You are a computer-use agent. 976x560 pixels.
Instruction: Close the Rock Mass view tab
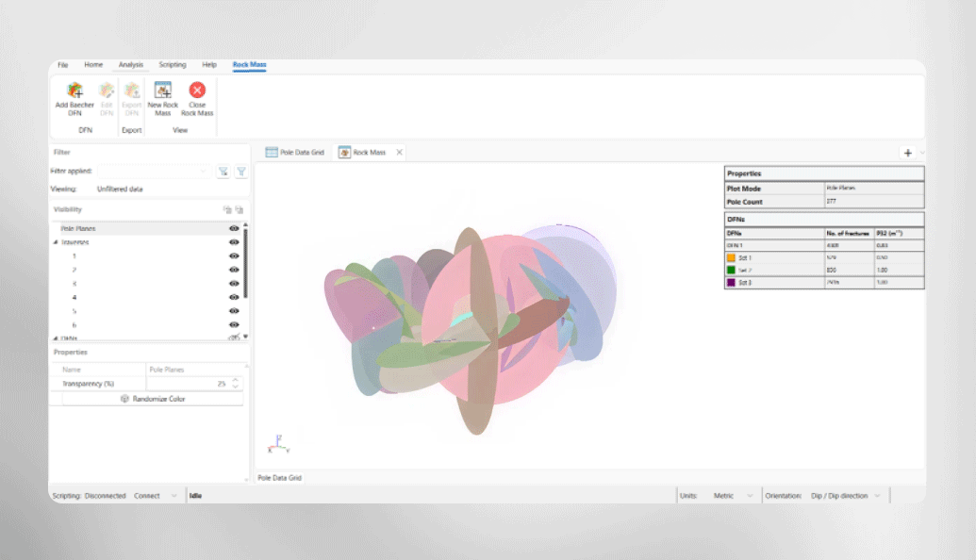click(399, 153)
